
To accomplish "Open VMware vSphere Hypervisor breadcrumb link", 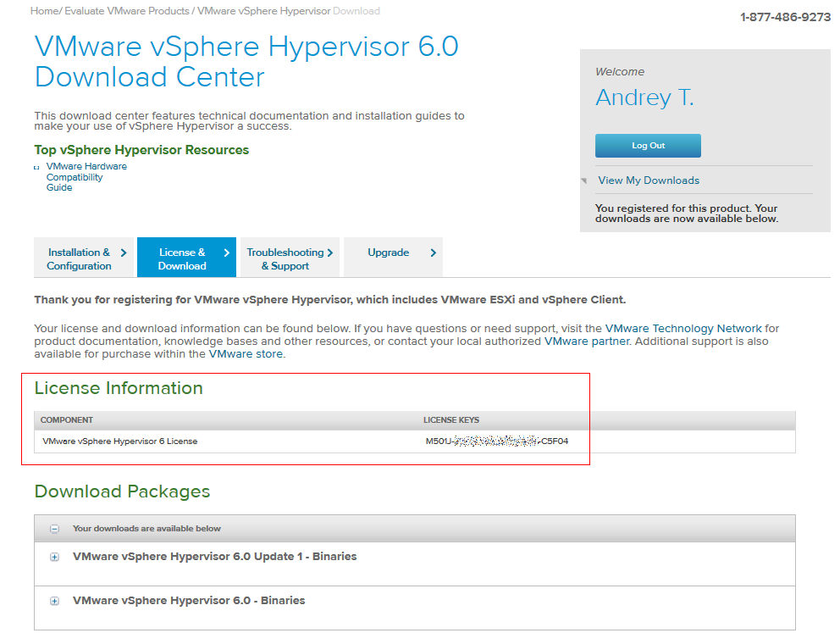I will coord(263,11).
